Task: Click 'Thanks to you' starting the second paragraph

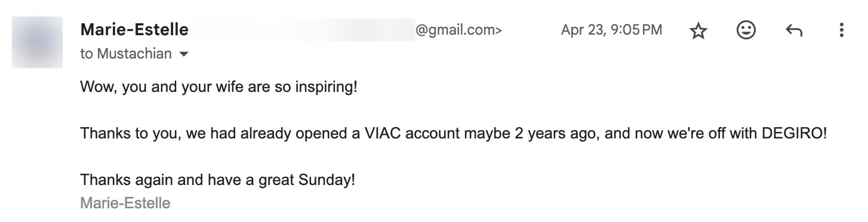Action: 130,134
